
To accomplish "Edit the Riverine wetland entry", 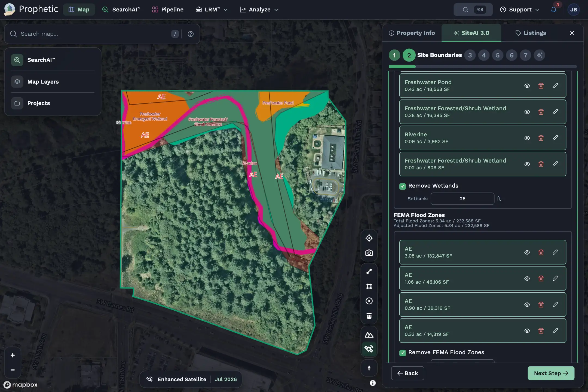I will pyautogui.click(x=555, y=138).
